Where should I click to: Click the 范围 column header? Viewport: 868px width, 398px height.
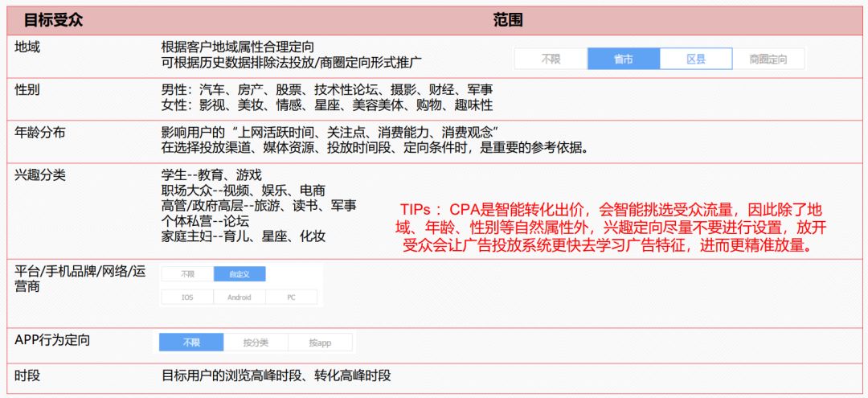pyautogui.click(x=508, y=20)
